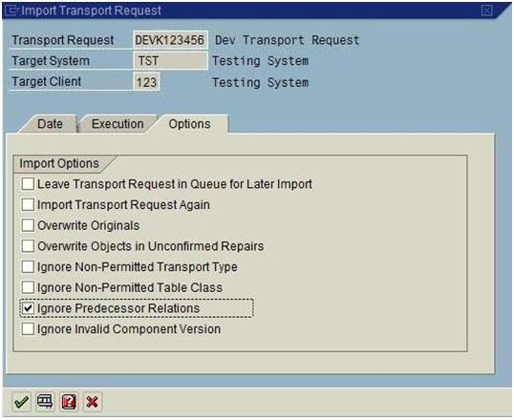Toggle Ignore Non-Permitted Table Class option
514x420 pixels.
point(28,287)
